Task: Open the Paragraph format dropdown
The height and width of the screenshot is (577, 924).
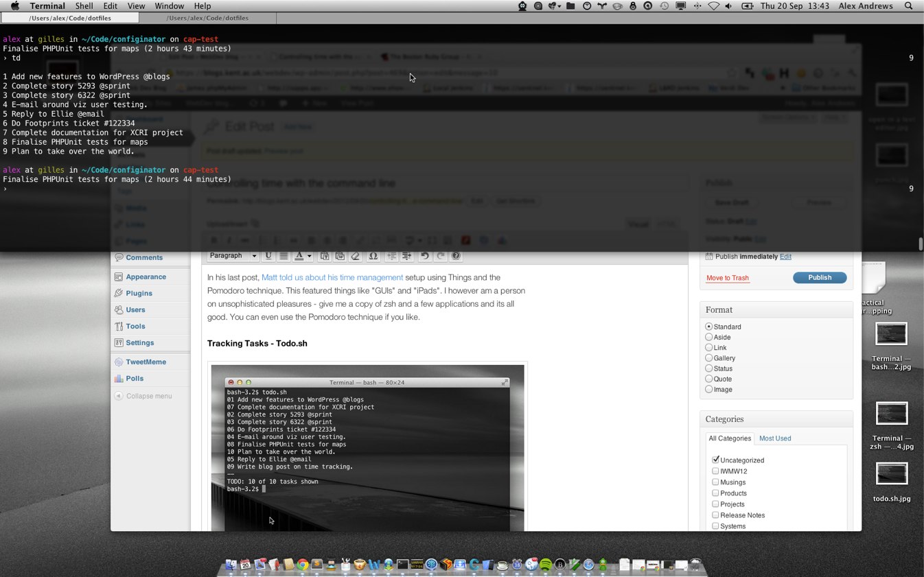Action: 233,256
